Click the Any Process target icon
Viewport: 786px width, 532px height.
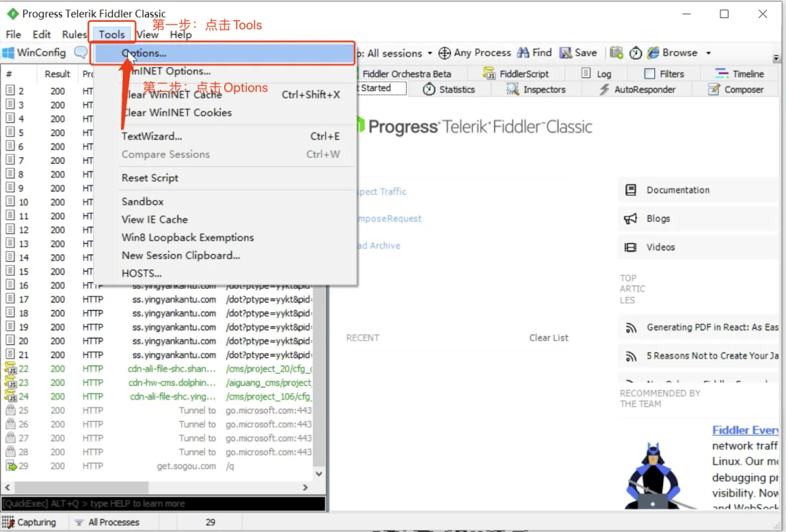[x=445, y=52]
